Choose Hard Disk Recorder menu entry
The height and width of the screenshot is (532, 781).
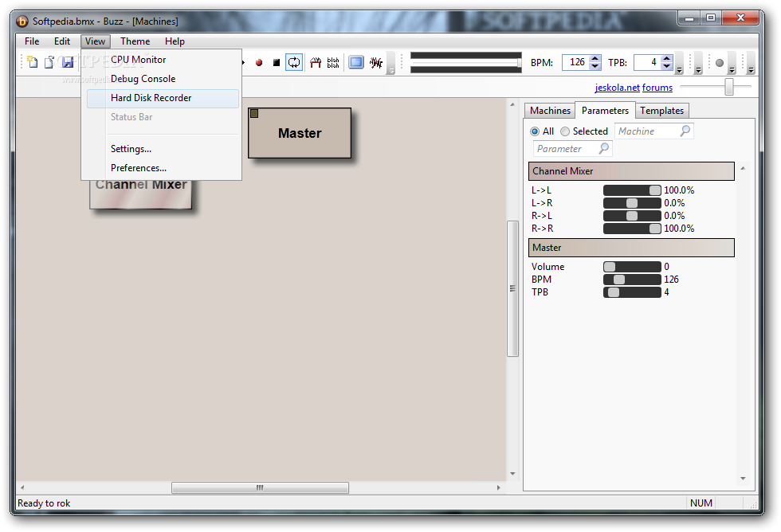(x=163, y=98)
